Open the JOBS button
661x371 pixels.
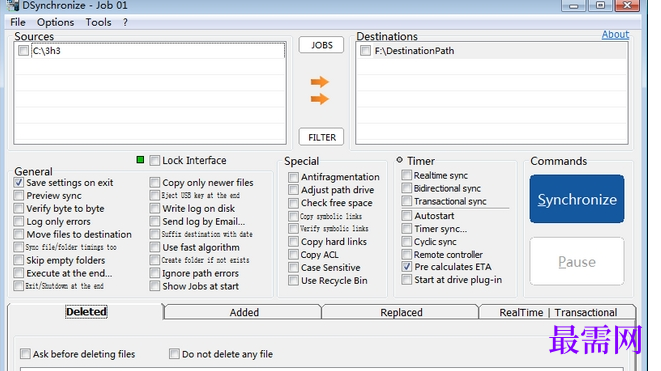321,45
